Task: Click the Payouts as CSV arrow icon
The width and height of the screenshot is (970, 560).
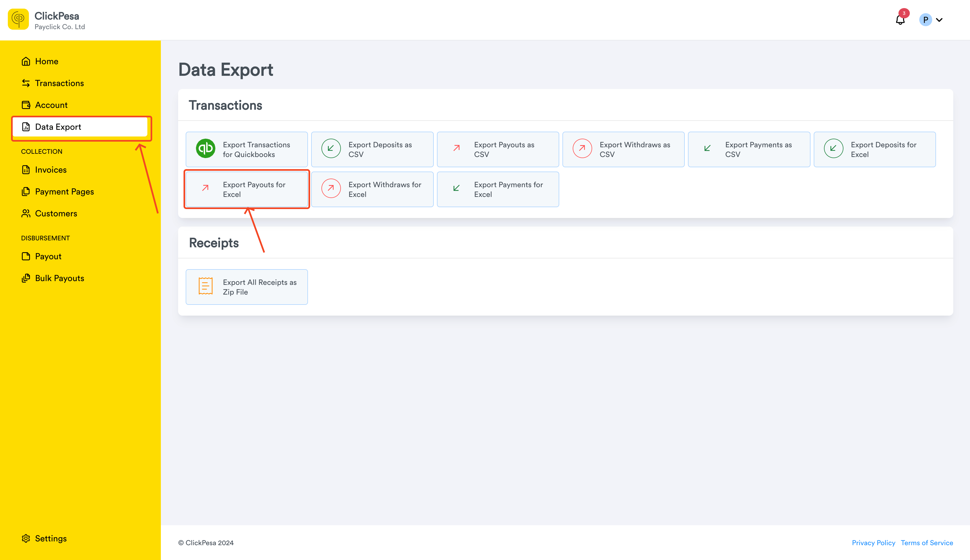Action: click(x=456, y=148)
